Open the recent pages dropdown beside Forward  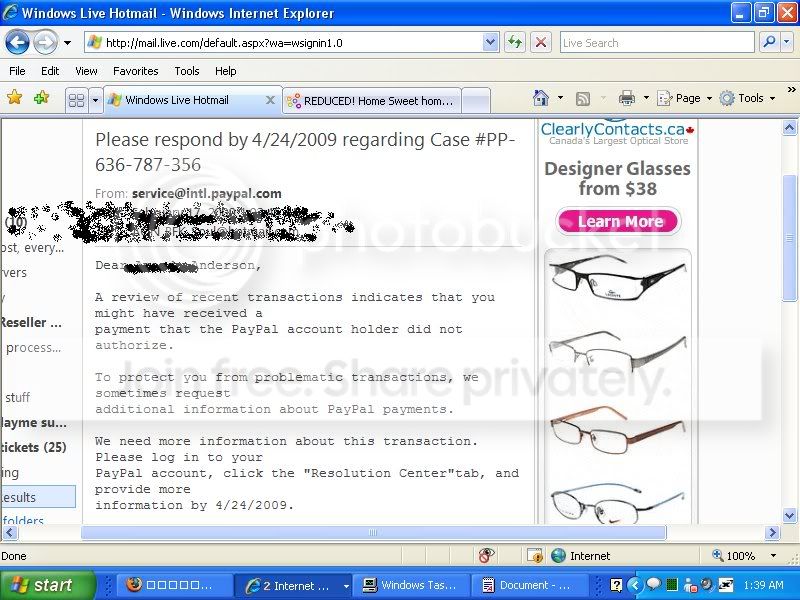tap(67, 43)
